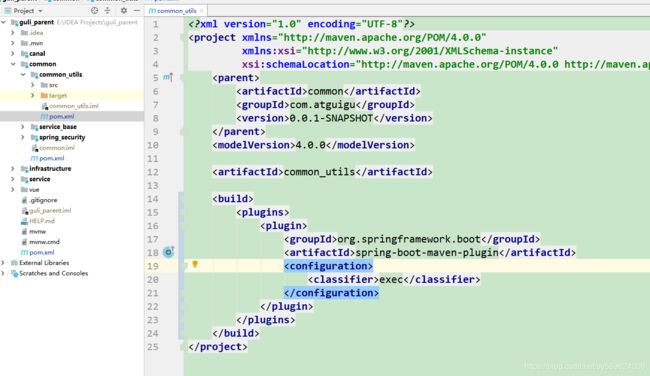Click the External Libraries icon

(14, 262)
